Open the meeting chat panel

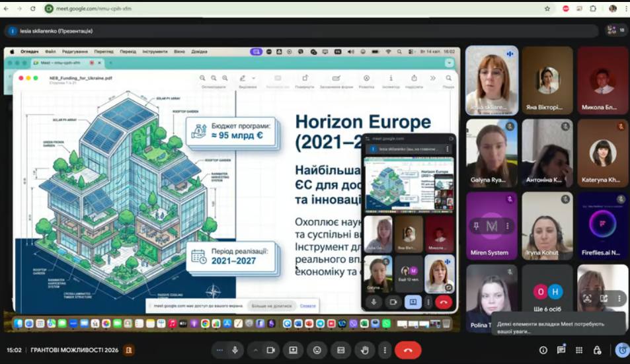561,350
